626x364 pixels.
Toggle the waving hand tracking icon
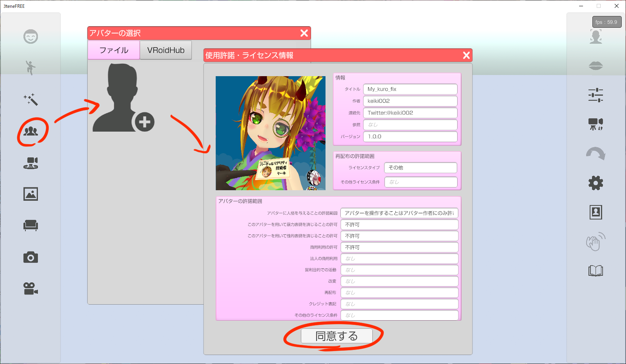596,242
